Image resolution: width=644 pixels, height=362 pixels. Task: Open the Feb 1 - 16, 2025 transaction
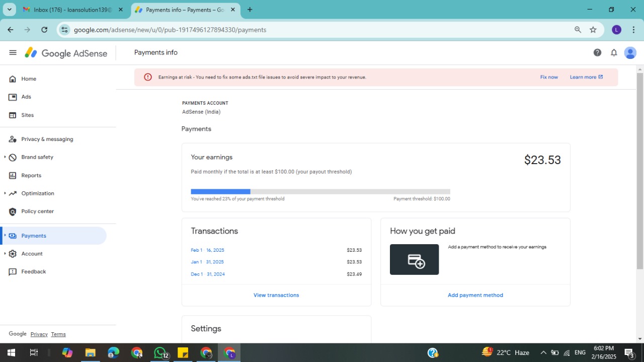click(207, 250)
